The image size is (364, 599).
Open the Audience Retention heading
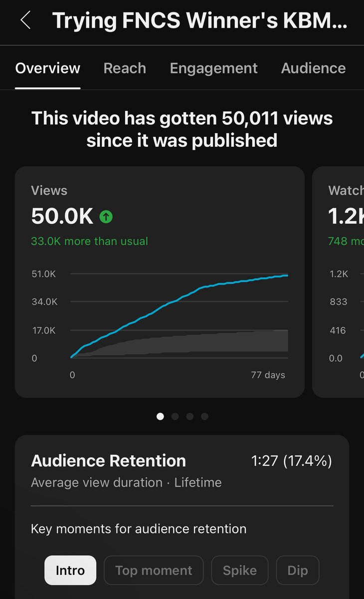point(108,461)
